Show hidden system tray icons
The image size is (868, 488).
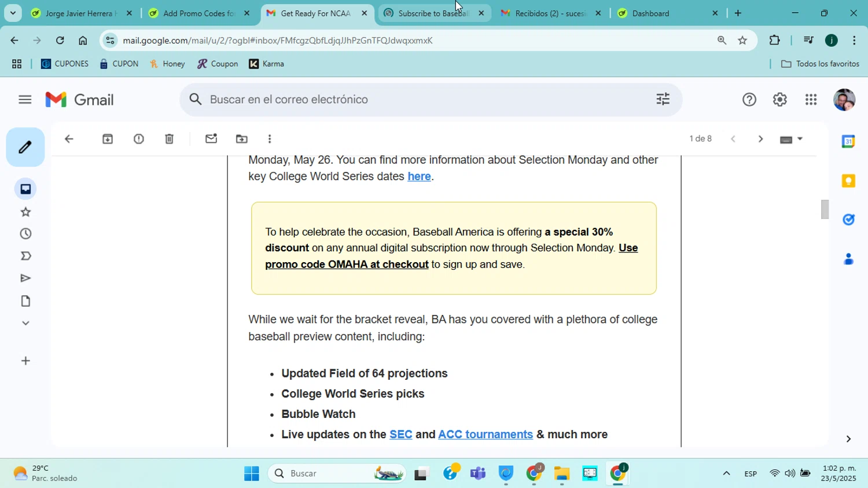[x=726, y=474]
